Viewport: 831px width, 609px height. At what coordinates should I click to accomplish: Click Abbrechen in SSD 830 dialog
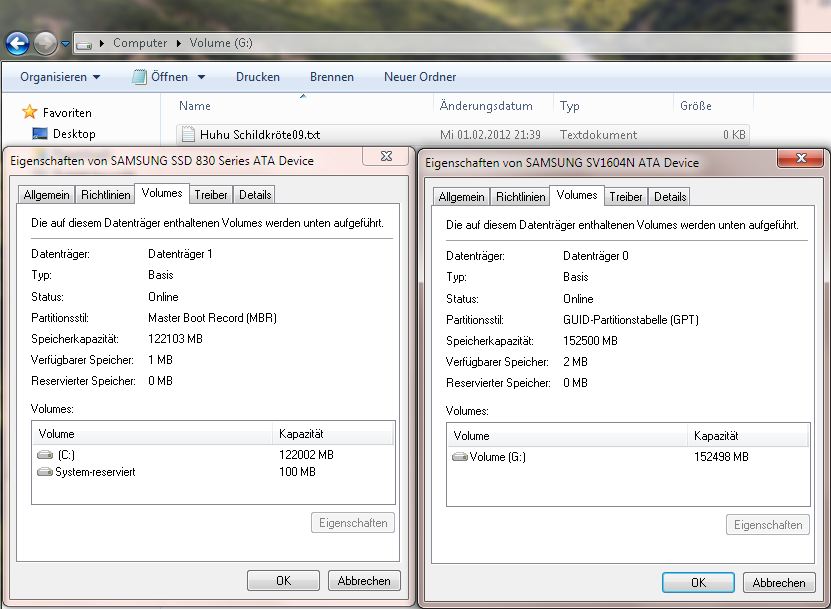(364, 581)
